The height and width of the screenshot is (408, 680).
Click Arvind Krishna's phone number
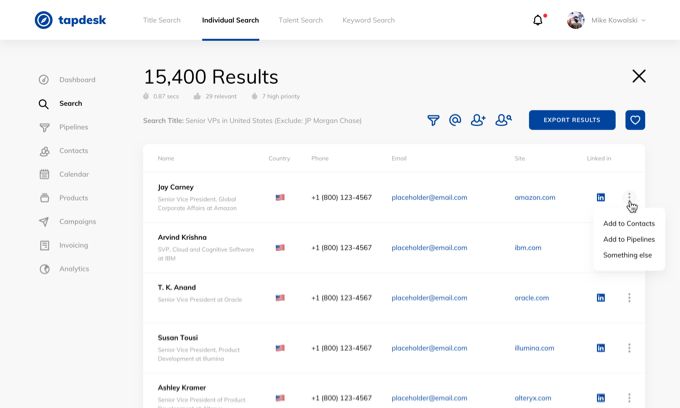(x=341, y=248)
